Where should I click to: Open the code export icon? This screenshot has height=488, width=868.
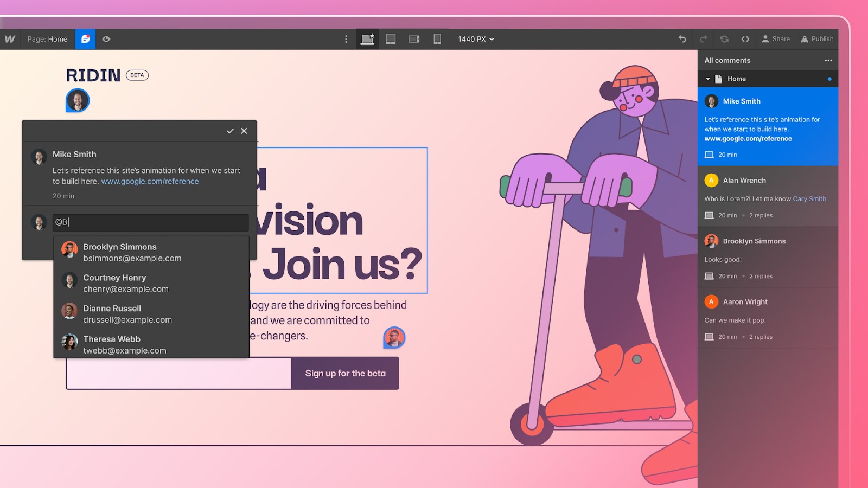click(x=745, y=39)
